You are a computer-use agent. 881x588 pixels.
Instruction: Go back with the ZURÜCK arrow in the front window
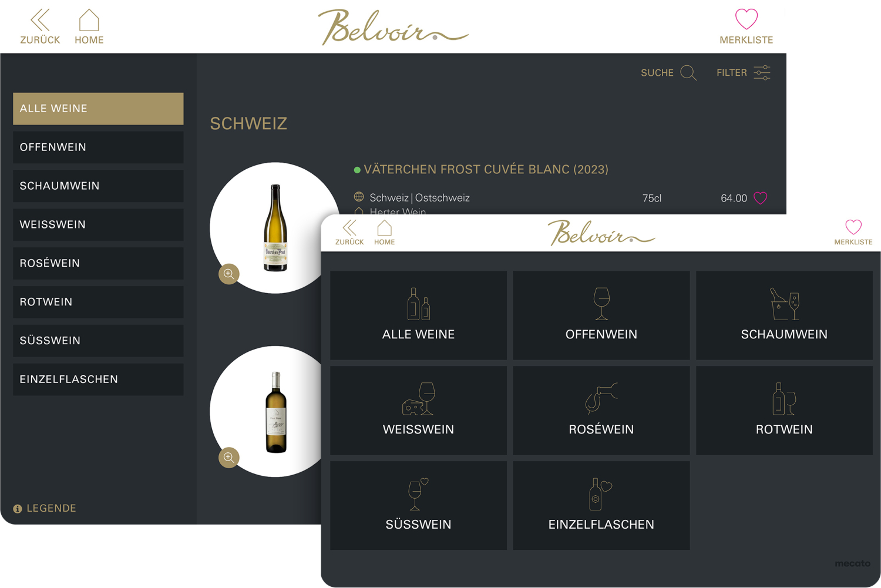point(349,228)
